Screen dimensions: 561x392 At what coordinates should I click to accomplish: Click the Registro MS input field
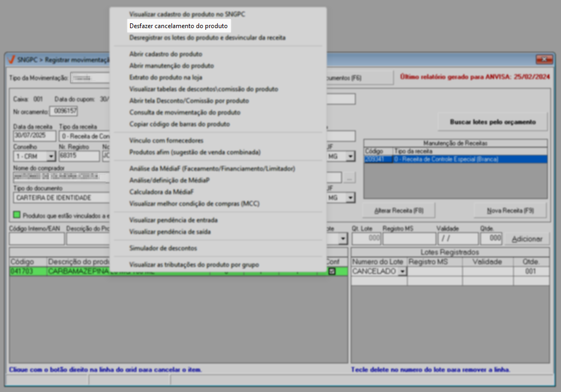click(409, 239)
